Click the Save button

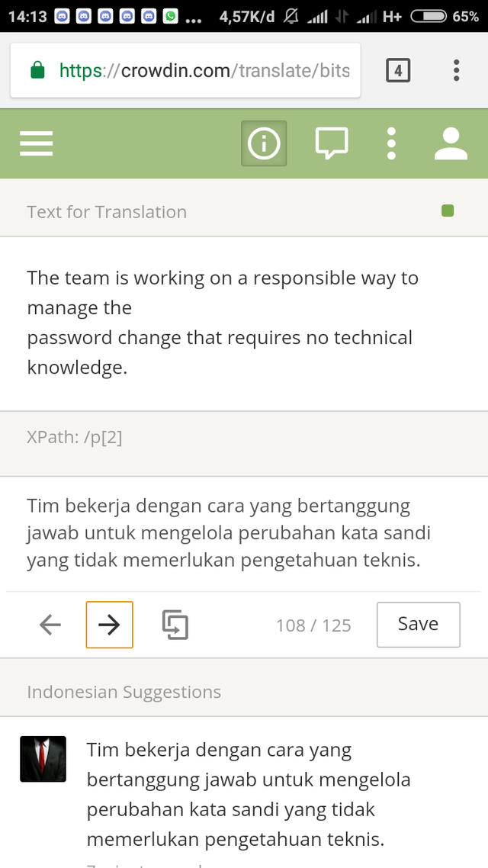(419, 625)
